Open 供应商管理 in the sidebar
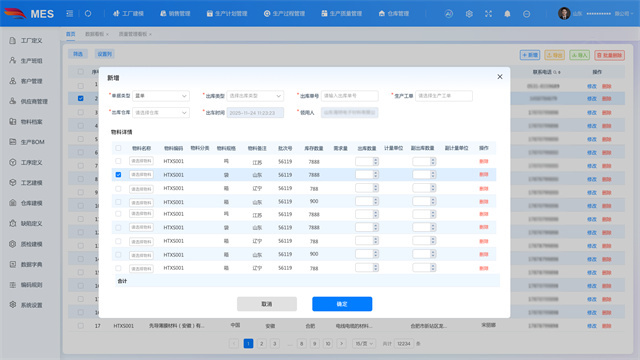The height and width of the screenshot is (360, 640). coord(29,101)
